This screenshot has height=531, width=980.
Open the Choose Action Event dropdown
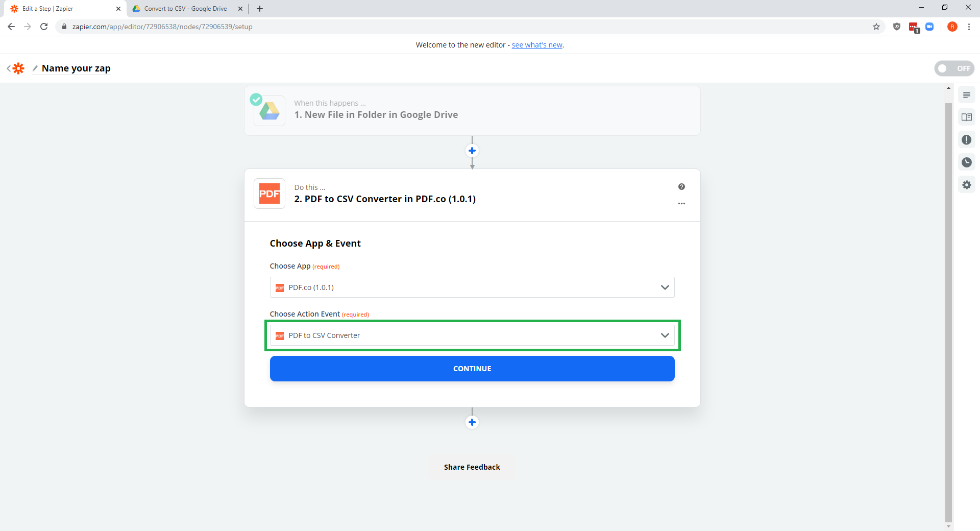click(x=472, y=335)
